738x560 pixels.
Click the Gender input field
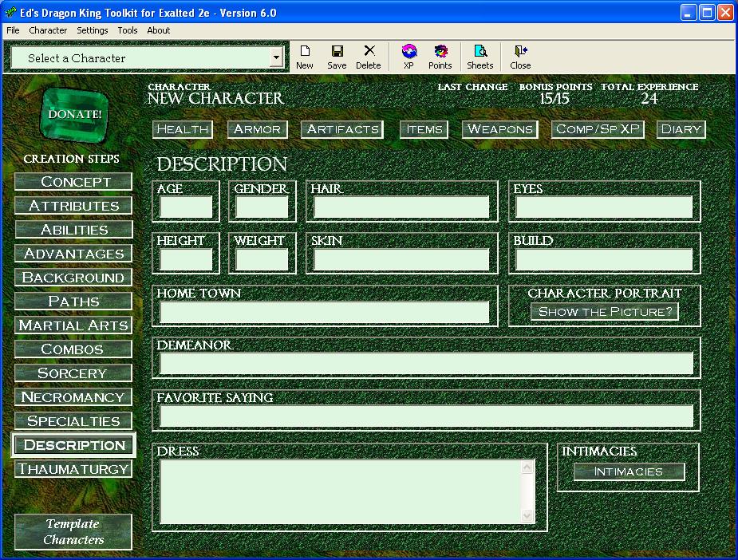[x=262, y=207]
